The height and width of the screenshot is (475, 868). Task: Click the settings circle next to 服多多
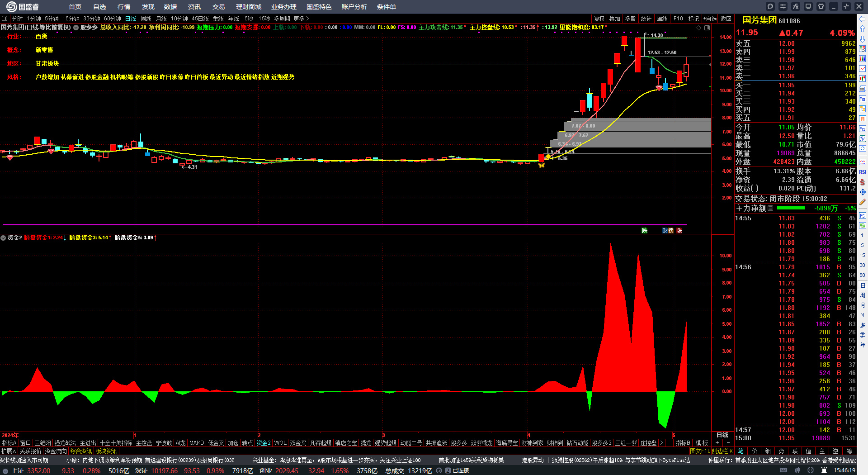[76, 28]
